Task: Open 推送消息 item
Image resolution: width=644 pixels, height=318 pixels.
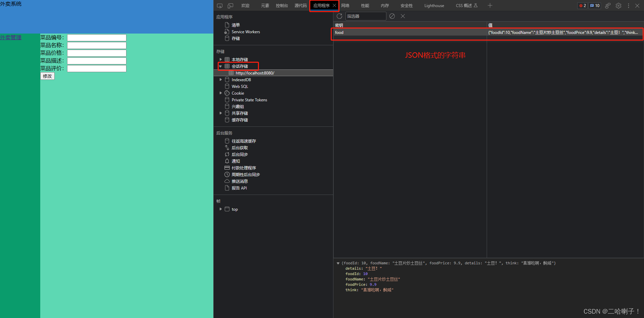Action: (240, 181)
